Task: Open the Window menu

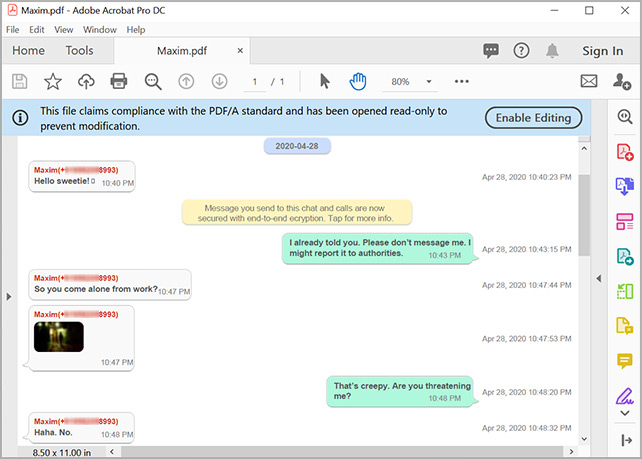Action: pyautogui.click(x=99, y=30)
